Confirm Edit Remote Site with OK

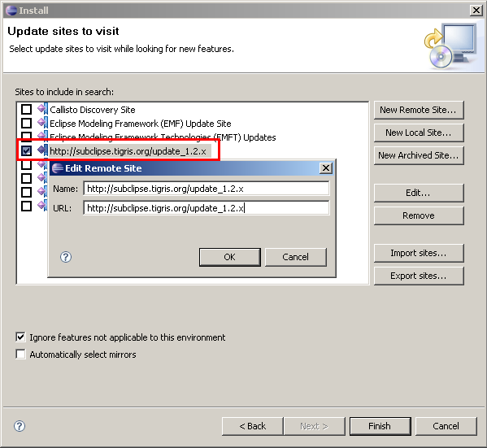(230, 257)
